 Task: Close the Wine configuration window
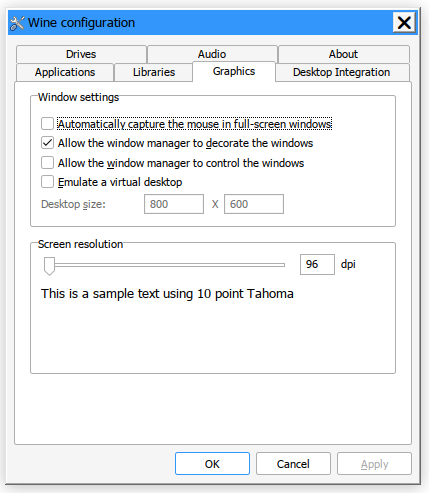click(x=404, y=23)
